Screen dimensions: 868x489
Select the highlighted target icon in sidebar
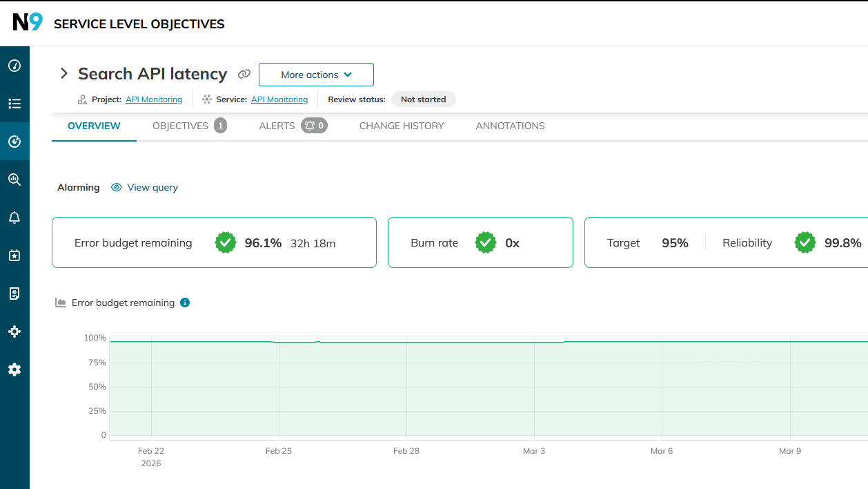click(x=14, y=142)
